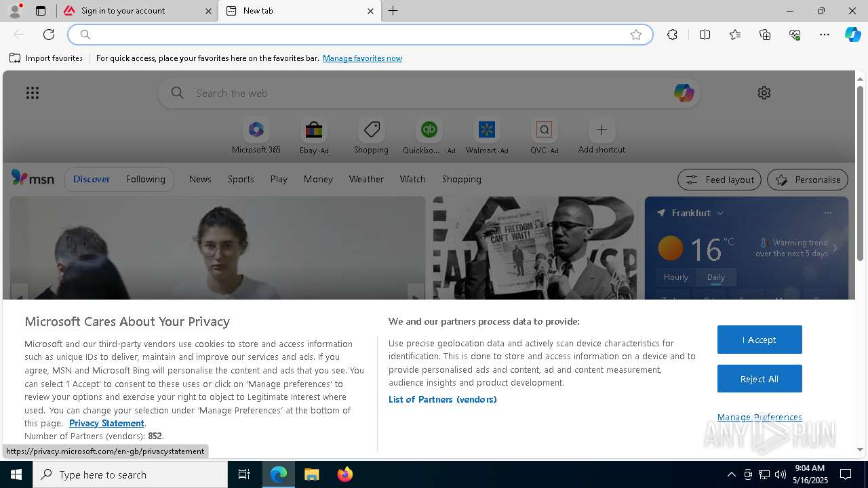Select the Discover feed tab
The height and width of the screenshot is (488, 868).
coord(92,179)
